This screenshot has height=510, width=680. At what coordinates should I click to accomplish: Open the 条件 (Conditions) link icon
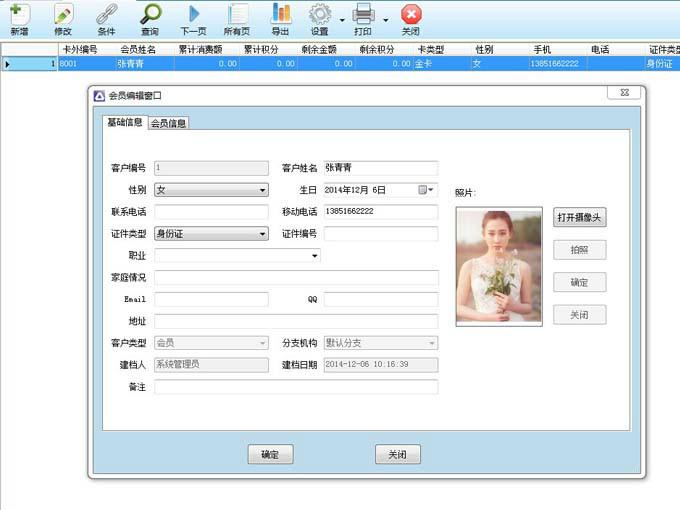pyautogui.click(x=106, y=20)
